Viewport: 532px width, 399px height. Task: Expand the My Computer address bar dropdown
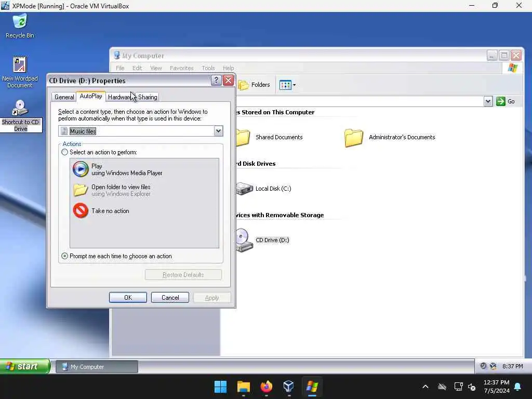coord(488,101)
